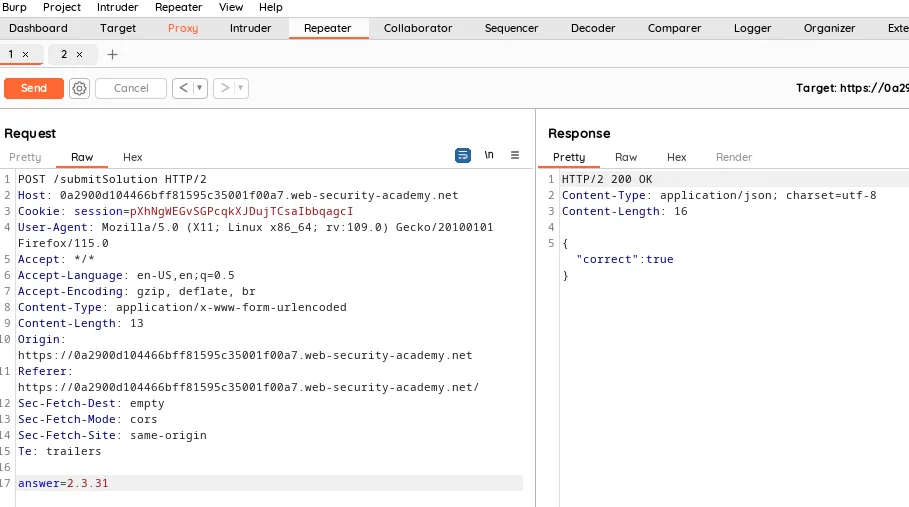Switch to the Collaborator tab

pyautogui.click(x=417, y=28)
